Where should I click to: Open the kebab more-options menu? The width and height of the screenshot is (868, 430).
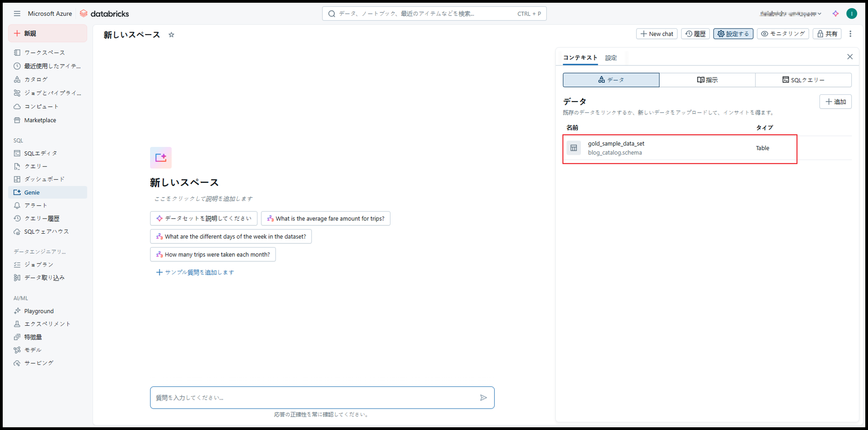(x=850, y=34)
